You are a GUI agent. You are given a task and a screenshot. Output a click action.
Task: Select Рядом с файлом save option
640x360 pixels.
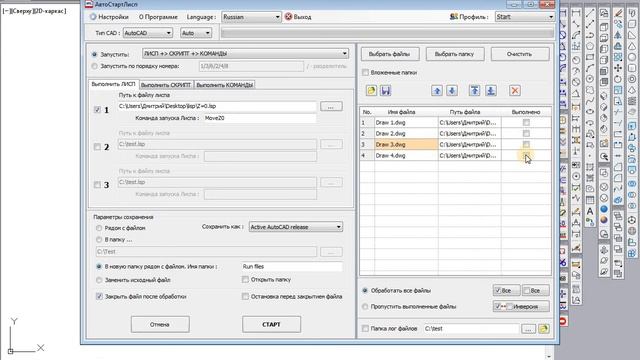99,228
